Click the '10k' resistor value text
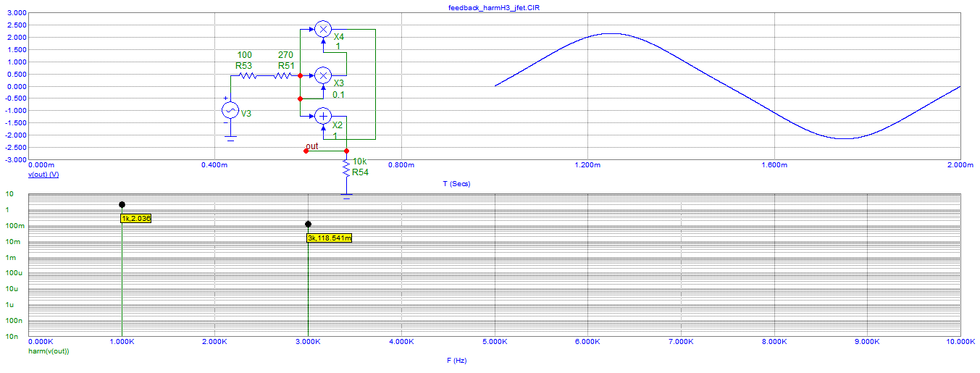980x373 pixels. [359, 162]
